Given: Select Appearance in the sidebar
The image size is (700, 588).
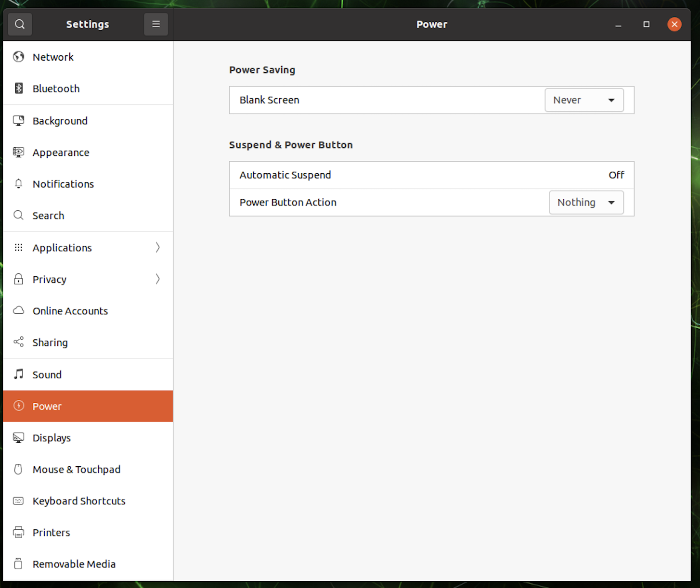Looking at the screenshot, I should [61, 153].
